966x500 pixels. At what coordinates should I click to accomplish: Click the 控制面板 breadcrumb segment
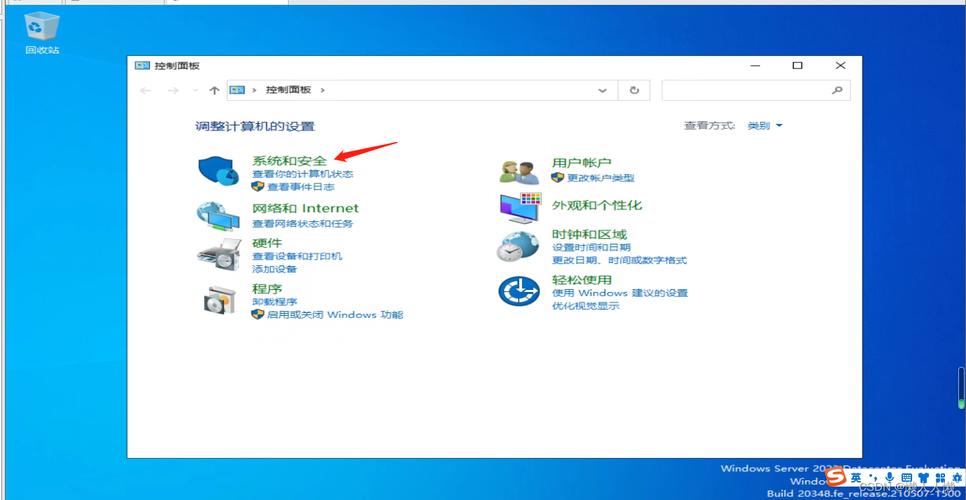288,90
